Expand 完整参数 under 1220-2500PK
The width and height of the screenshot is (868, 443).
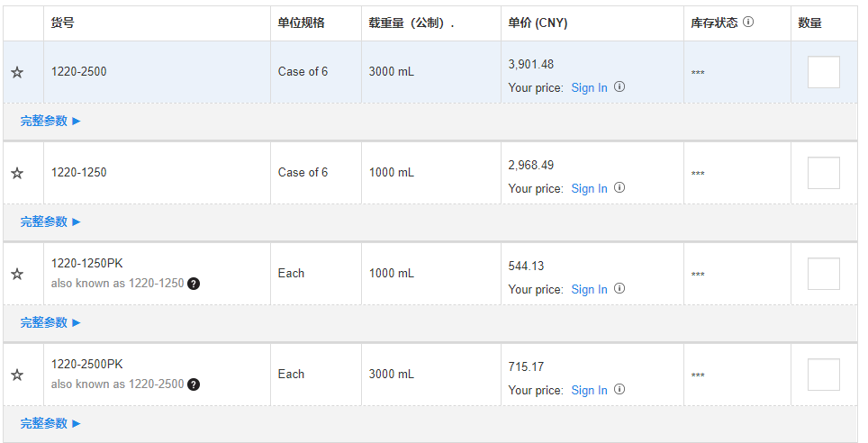[x=50, y=423]
